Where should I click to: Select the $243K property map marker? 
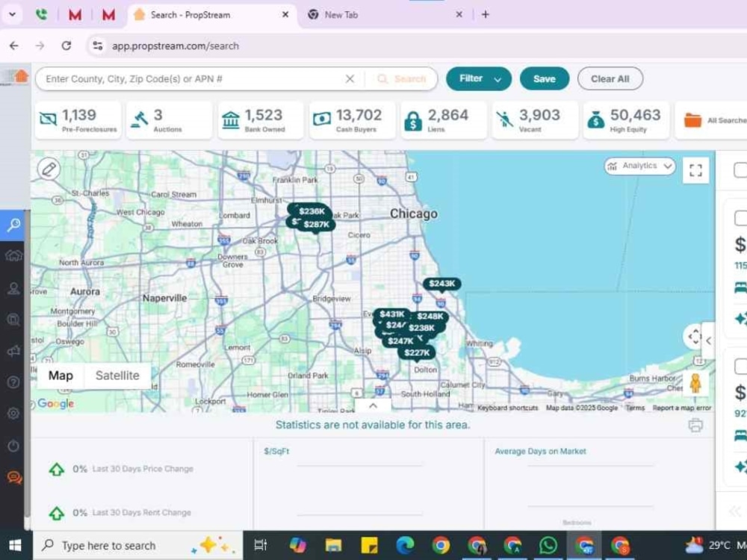click(441, 284)
